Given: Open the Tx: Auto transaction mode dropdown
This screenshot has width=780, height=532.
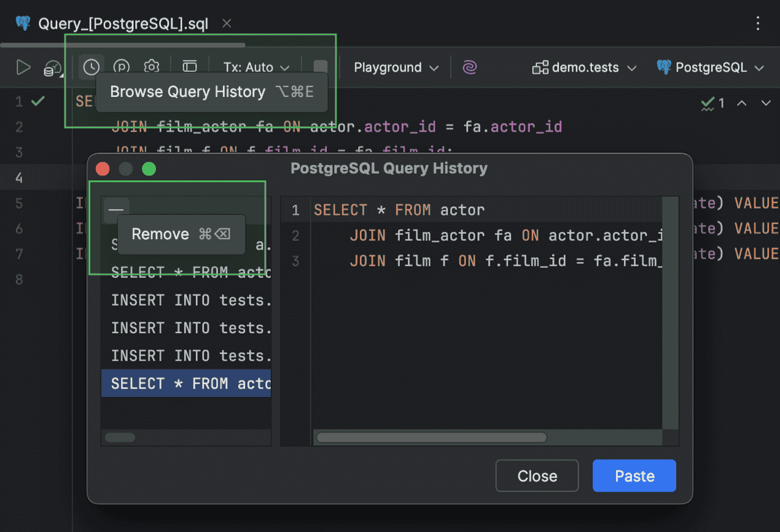Looking at the screenshot, I should click(256, 67).
